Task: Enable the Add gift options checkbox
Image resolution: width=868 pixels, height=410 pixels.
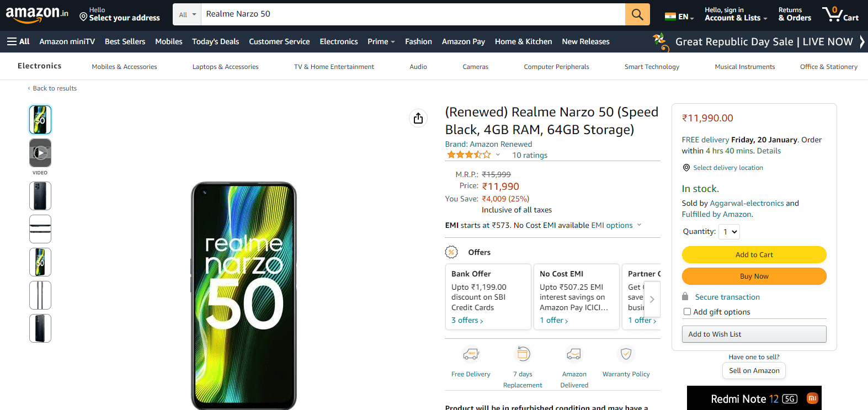Action: coord(687,311)
